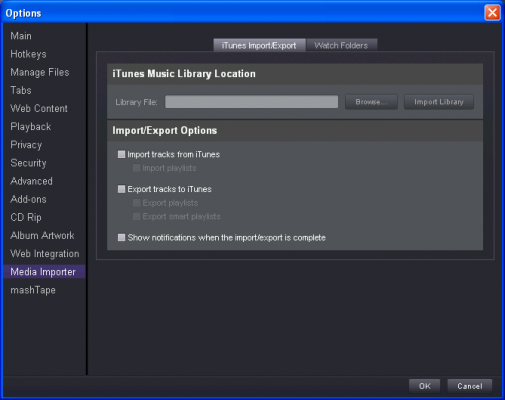Select Hotkeys in the sidebar
This screenshot has height=400, width=505.
point(28,54)
